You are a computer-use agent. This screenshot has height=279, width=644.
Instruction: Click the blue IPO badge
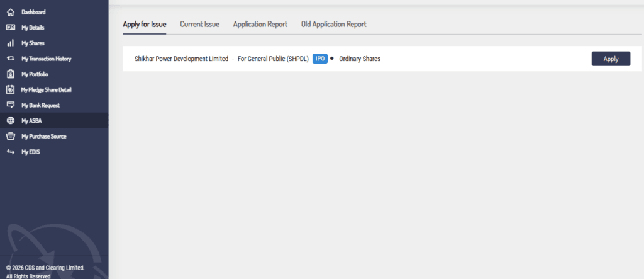pos(320,59)
